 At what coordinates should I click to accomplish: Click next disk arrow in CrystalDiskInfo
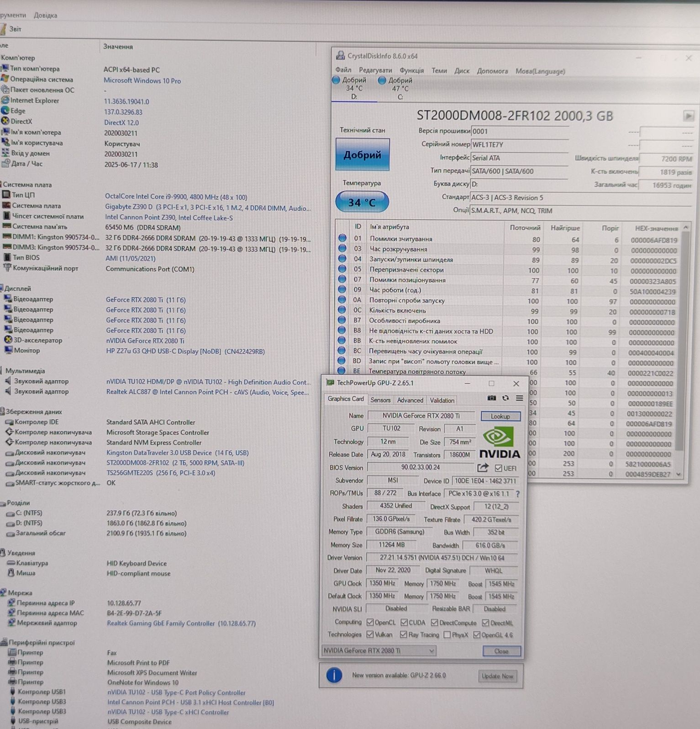pyautogui.click(x=689, y=116)
